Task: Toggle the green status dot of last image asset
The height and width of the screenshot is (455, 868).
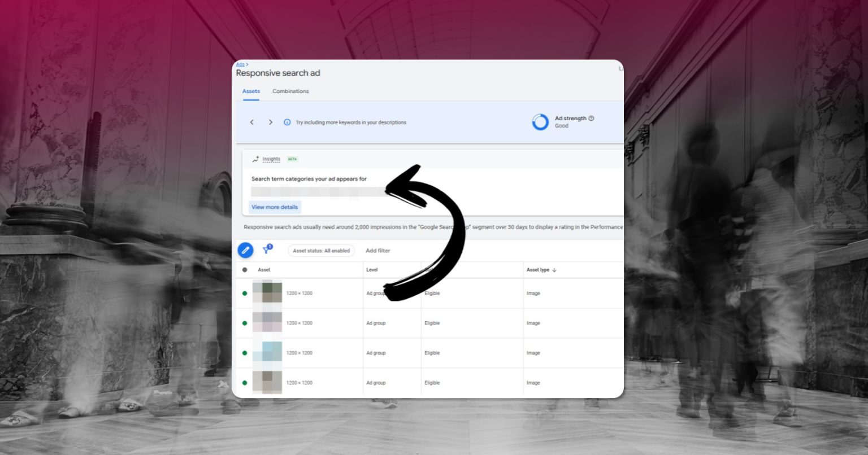Action: [x=245, y=383]
